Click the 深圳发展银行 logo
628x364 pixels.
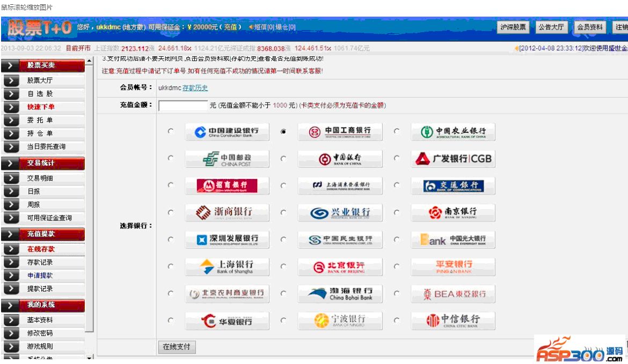[227, 240]
